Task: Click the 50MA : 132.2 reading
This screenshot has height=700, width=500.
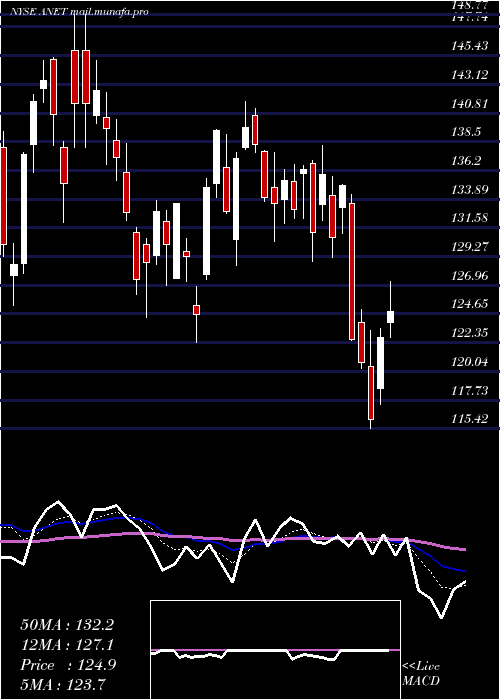Action: coord(67,625)
